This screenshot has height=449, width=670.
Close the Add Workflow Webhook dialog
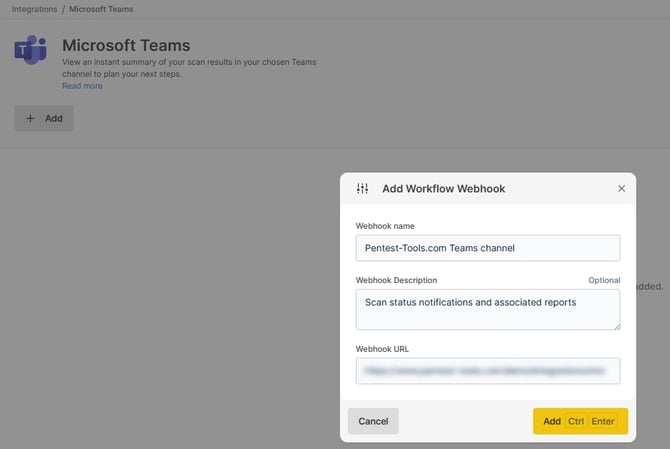621,188
